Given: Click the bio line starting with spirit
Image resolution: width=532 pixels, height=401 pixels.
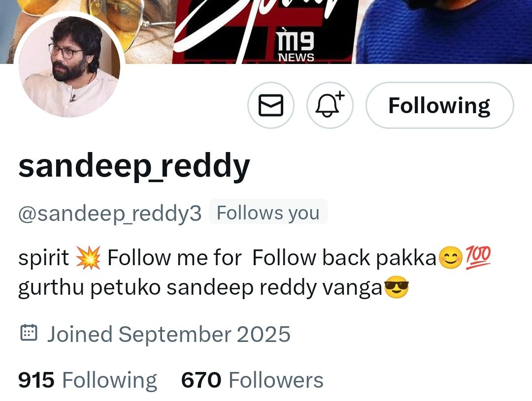Looking at the screenshot, I should [x=255, y=258].
